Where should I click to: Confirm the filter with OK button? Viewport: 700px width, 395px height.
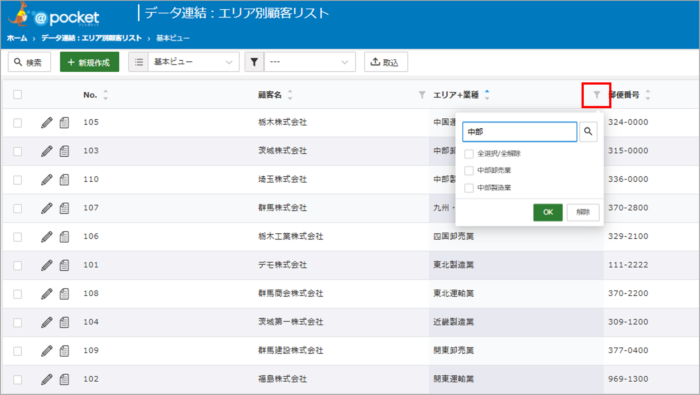[548, 212]
